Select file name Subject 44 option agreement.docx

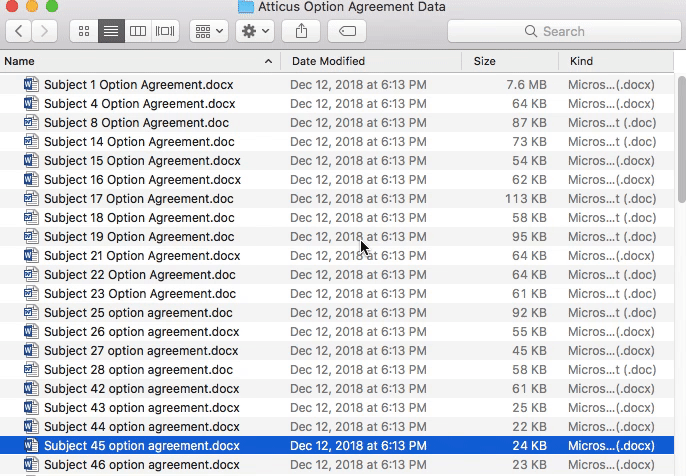[x=142, y=427]
